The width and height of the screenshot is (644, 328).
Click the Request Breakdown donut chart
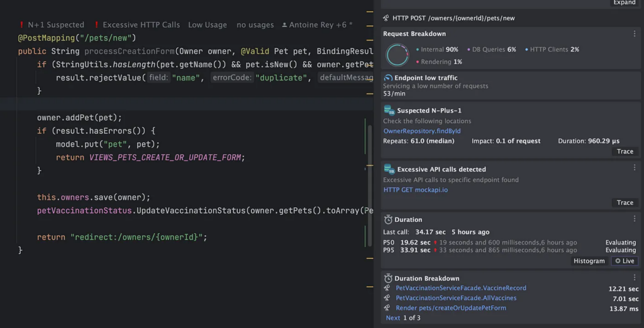coord(397,55)
